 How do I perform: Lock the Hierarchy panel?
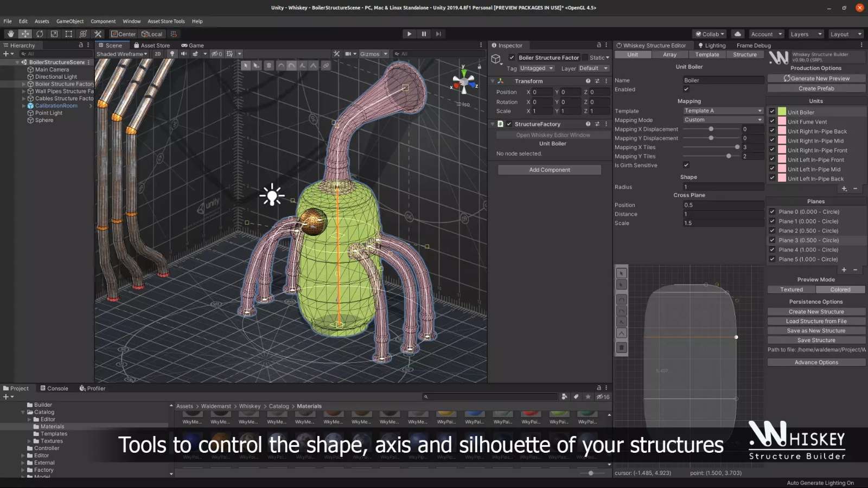coord(81,45)
